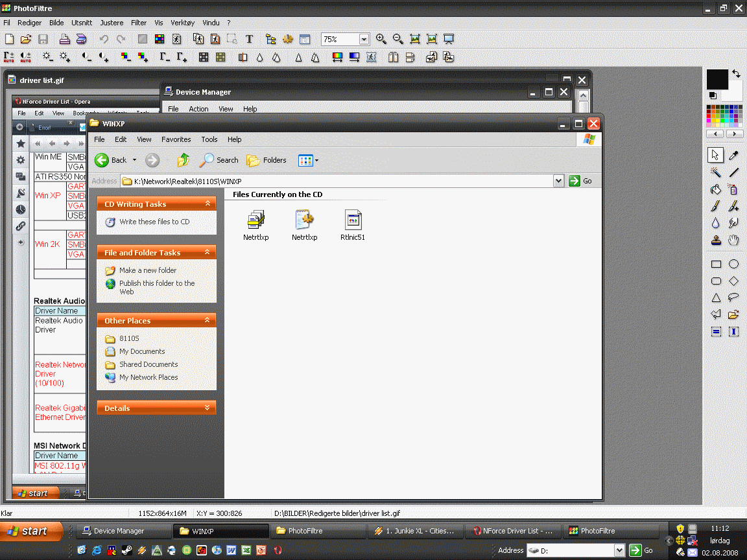Open the Favorites menu in WINXP window
The image size is (747, 560).
[176, 139]
